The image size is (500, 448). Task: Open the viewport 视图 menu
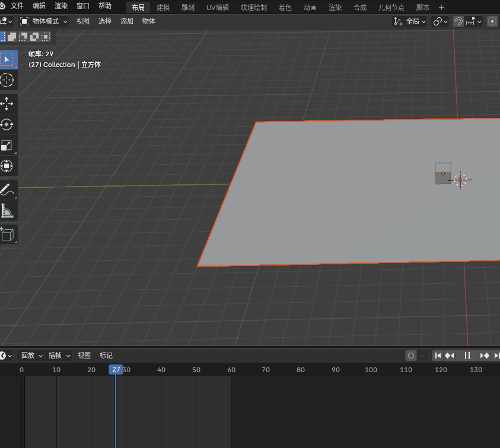click(83, 21)
